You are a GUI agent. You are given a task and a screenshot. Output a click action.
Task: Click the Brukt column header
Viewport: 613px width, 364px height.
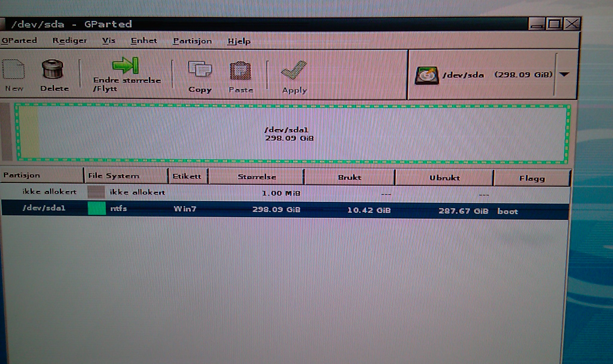(x=350, y=178)
